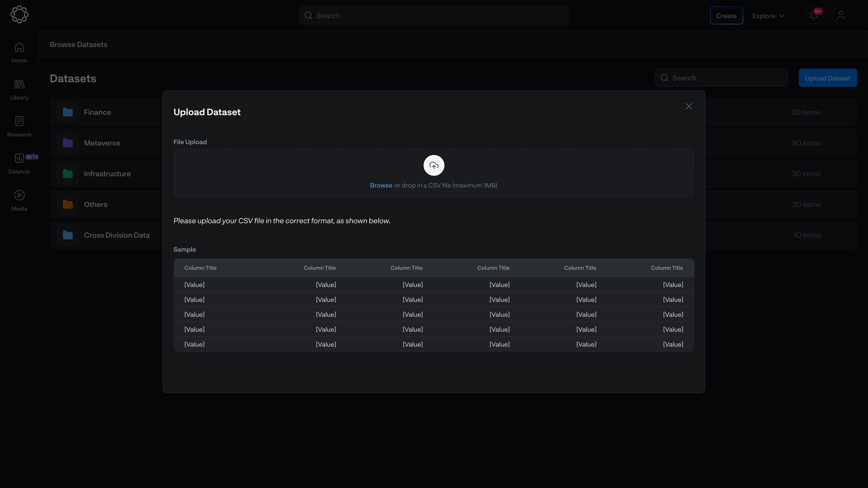The width and height of the screenshot is (868, 488).
Task: Open the Media sidebar section
Action: tap(19, 201)
